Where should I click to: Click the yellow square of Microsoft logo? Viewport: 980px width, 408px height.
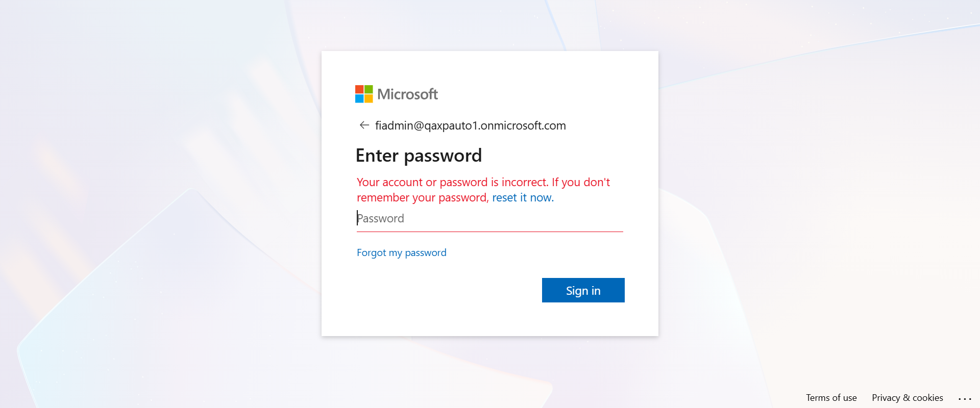click(369, 98)
